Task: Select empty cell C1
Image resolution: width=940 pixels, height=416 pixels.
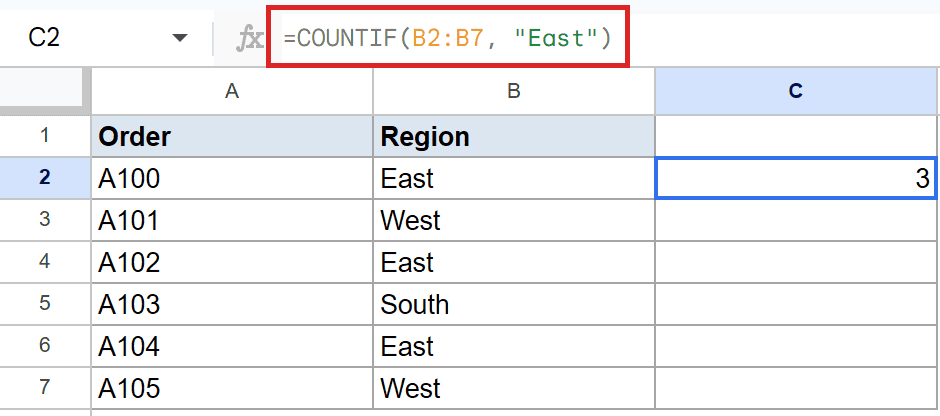Action: pos(796,137)
